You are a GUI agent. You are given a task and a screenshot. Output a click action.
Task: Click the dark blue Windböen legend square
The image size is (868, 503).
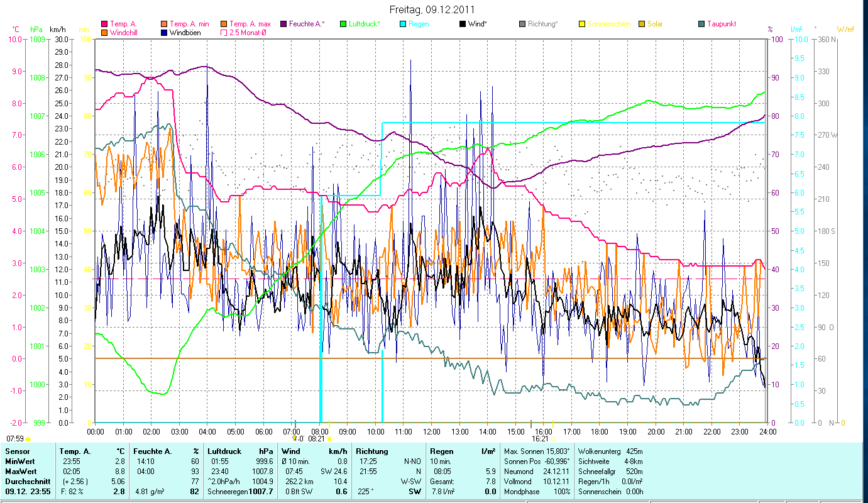pyautogui.click(x=163, y=32)
